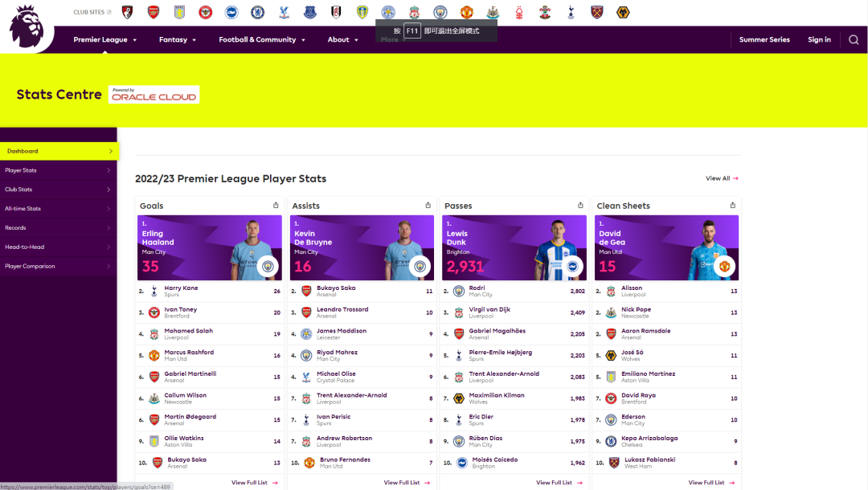Select the Dashboard sidebar item

tap(59, 151)
